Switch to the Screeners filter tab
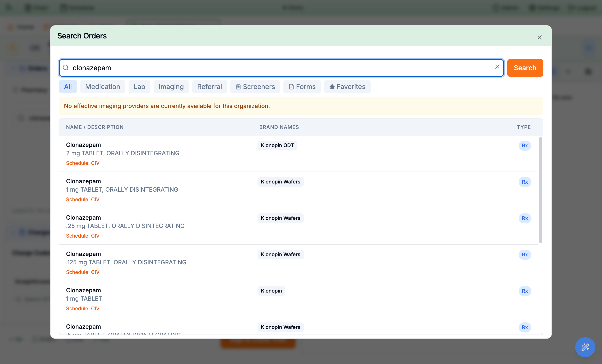The width and height of the screenshot is (602, 364). pos(255,87)
